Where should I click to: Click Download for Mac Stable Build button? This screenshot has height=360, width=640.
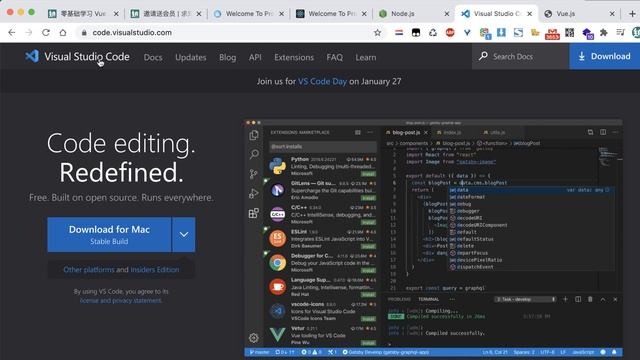pyautogui.click(x=109, y=234)
